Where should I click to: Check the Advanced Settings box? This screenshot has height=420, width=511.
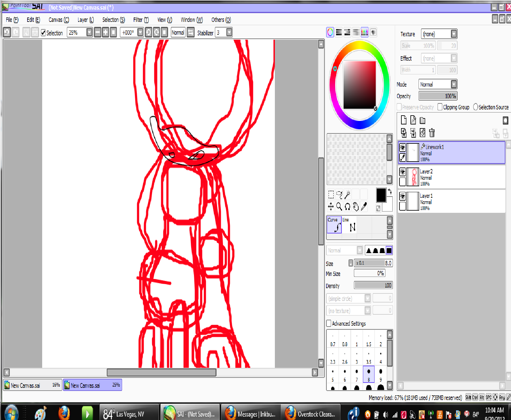click(x=329, y=323)
